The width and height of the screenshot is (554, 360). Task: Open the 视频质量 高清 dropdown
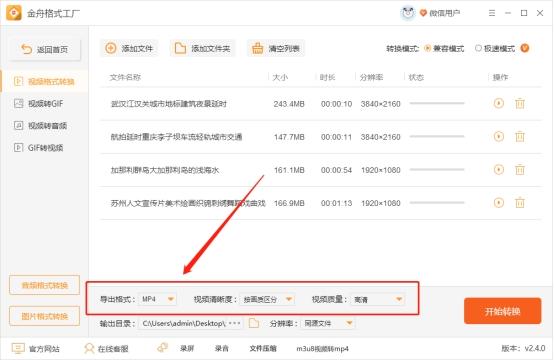coord(378,299)
